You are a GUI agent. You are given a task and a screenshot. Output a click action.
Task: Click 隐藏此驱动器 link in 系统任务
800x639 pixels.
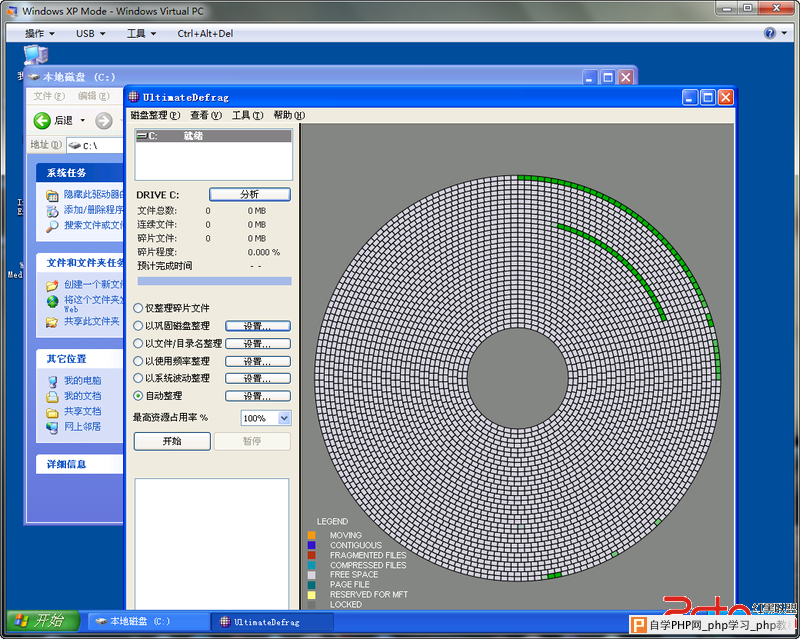tap(93, 194)
